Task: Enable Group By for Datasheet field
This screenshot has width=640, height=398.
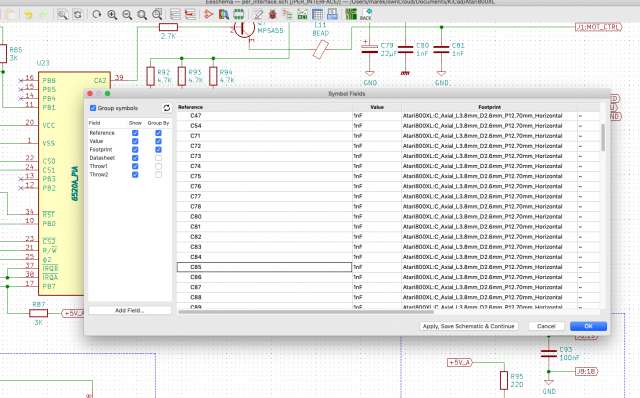Action: pyautogui.click(x=158, y=158)
